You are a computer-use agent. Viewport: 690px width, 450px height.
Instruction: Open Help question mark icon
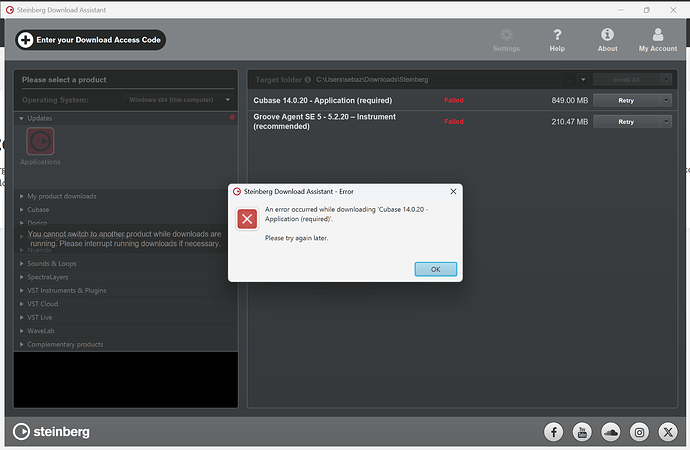[557, 40]
